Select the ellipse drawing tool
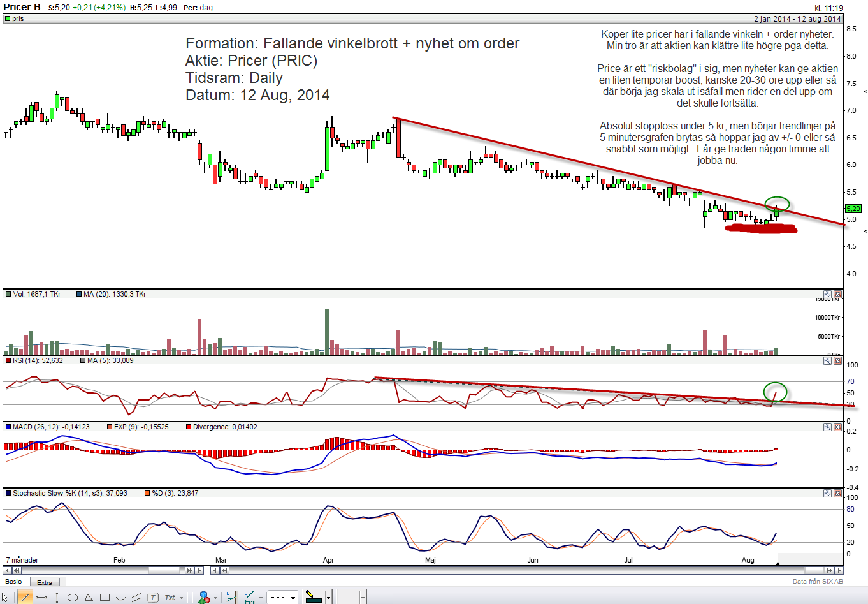Image resolution: width=868 pixels, height=604 pixels. point(73,598)
